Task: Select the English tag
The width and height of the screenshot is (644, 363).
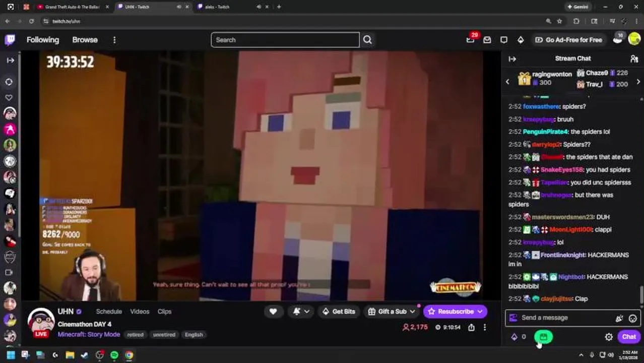Action: click(194, 335)
